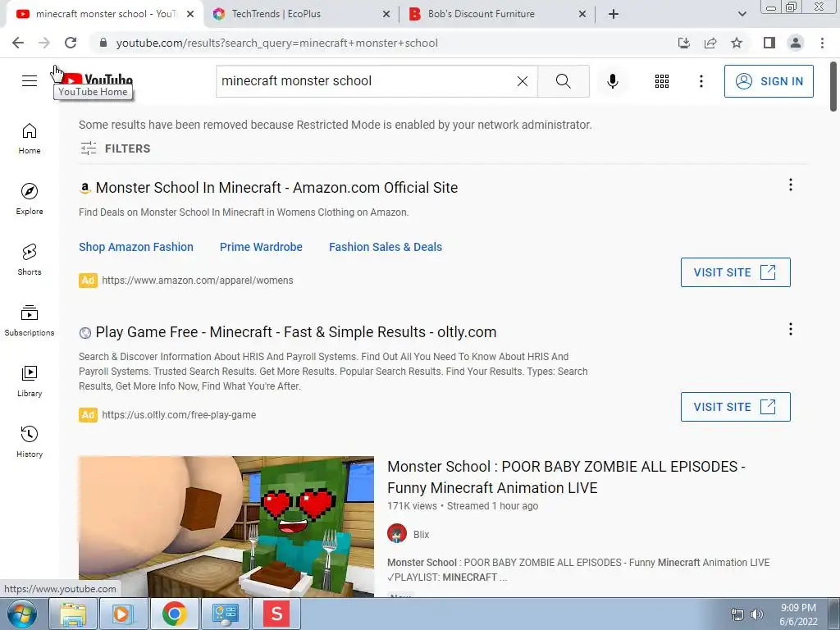Screen dimensions: 840x630
Task: Click the install/download icon in address bar
Action: click(x=684, y=43)
